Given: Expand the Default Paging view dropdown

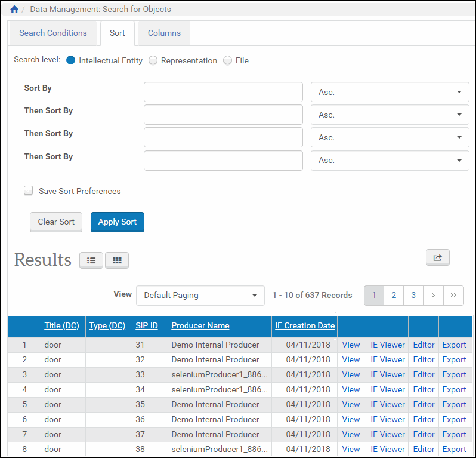Looking at the screenshot, I should [x=200, y=295].
